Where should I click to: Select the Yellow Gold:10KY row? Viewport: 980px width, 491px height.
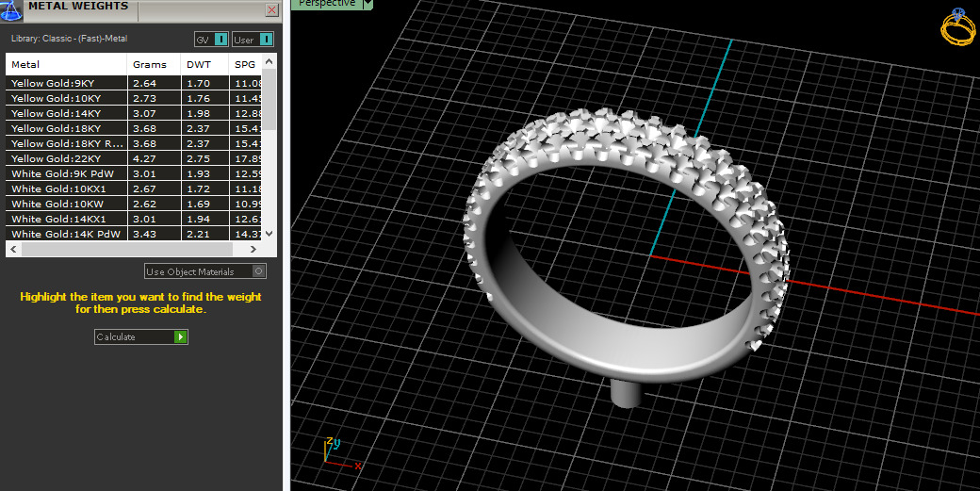[x=134, y=98]
